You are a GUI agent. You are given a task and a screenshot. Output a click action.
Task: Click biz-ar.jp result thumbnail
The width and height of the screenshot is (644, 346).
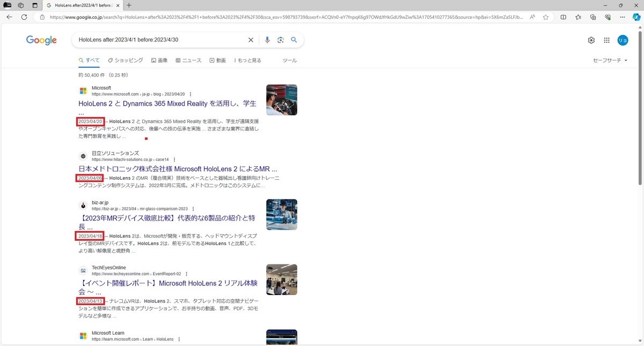point(282,215)
